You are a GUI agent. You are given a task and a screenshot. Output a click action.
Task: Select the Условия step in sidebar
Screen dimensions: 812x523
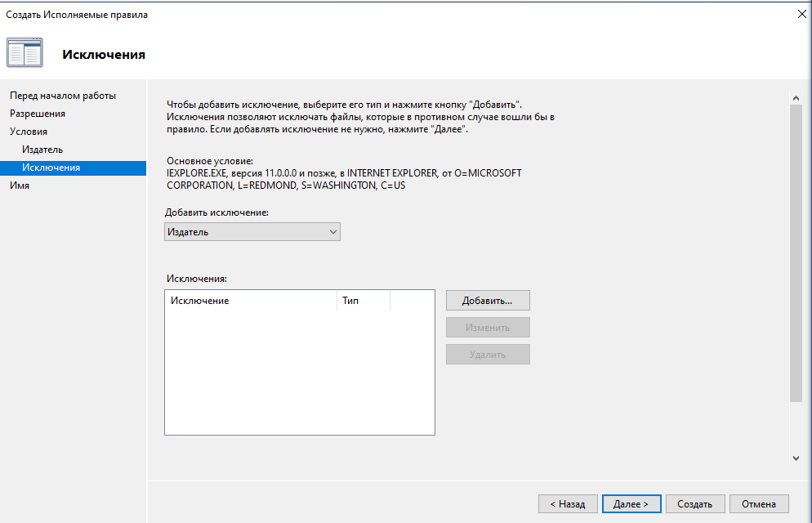click(x=29, y=132)
